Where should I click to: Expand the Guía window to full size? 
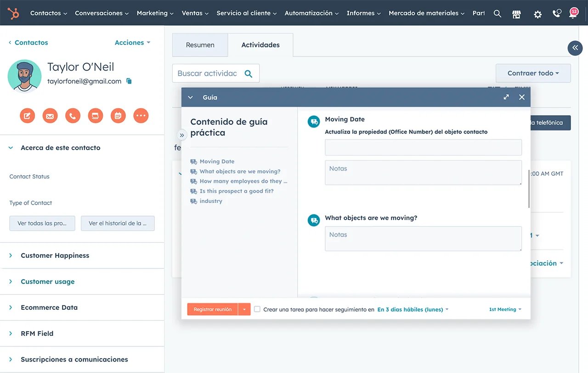[x=506, y=97]
